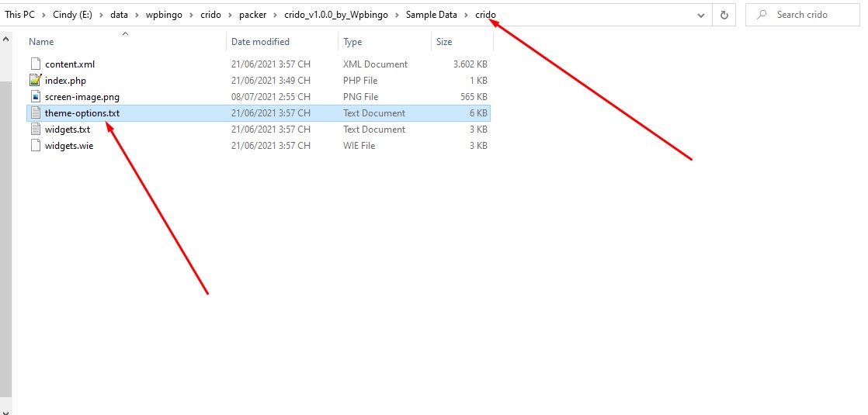
Task: Click the magnifier icon in search box
Action: coord(762,15)
